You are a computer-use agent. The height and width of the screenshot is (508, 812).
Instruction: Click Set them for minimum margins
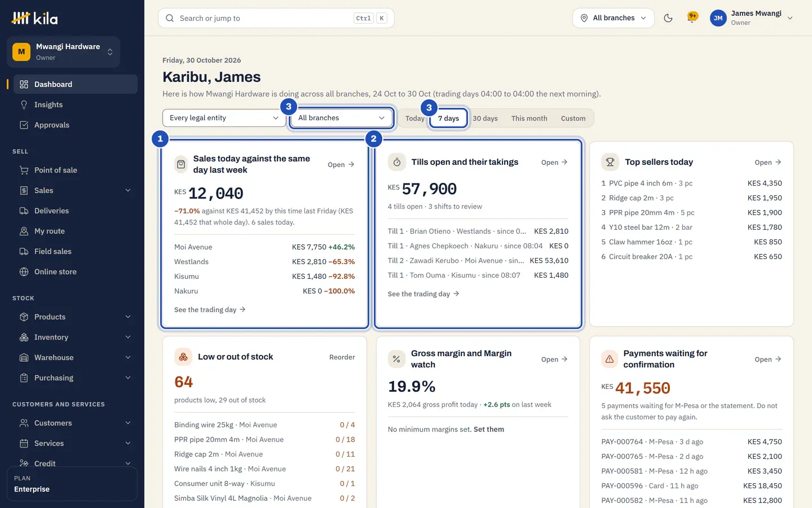pyautogui.click(x=489, y=430)
